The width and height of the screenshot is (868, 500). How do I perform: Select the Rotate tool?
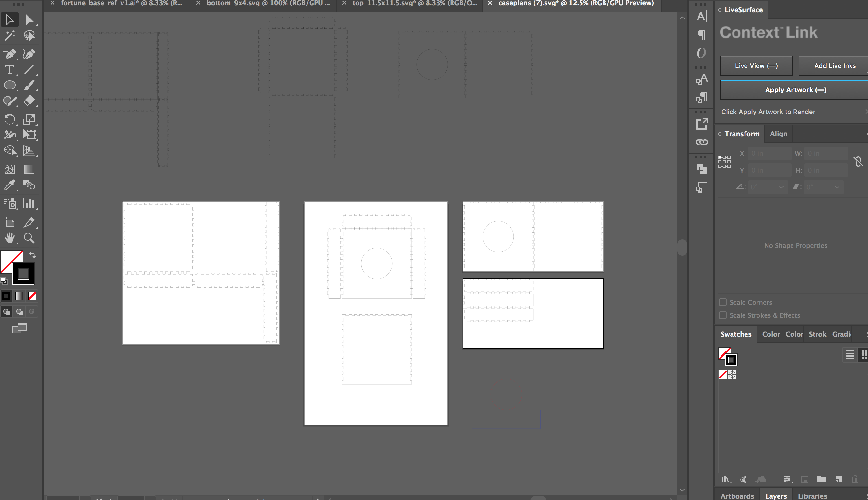point(9,119)
